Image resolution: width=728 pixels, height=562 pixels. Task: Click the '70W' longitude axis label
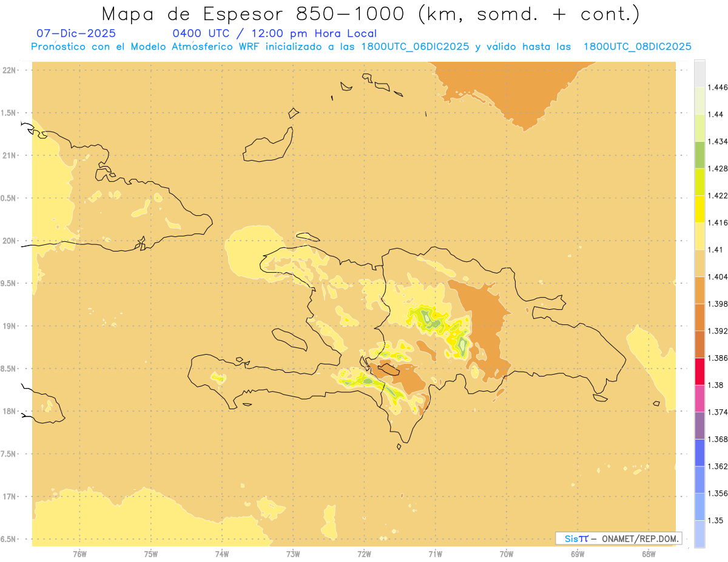pos(507,554)
